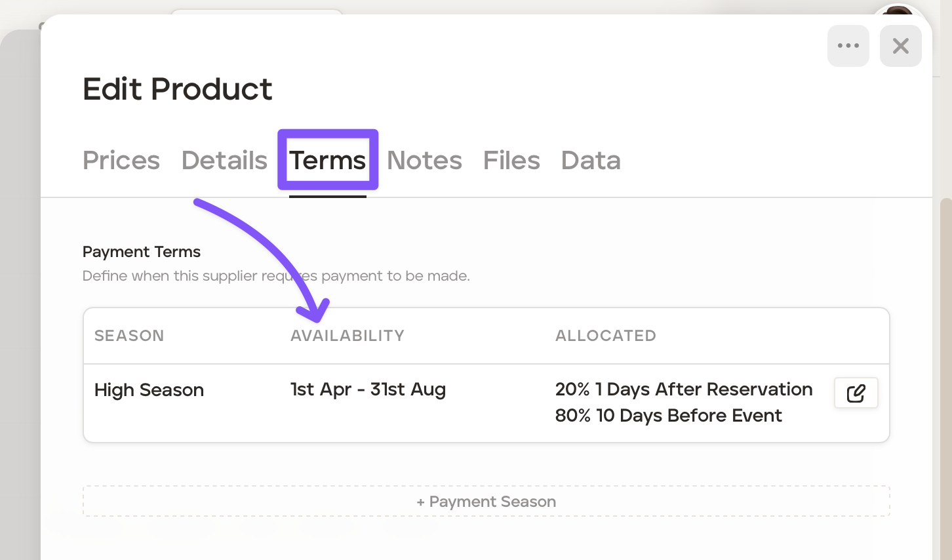Go to the Notes tab
The width and height of the screenshot is (952, 560).
[x=424, y=161]
